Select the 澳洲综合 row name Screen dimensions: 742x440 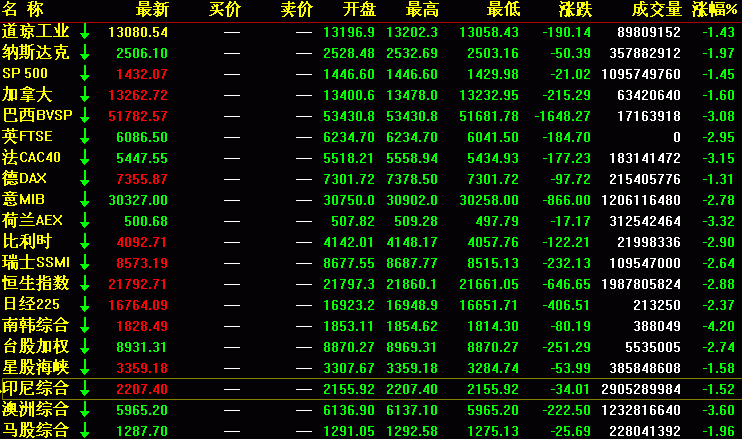point(36,409)
